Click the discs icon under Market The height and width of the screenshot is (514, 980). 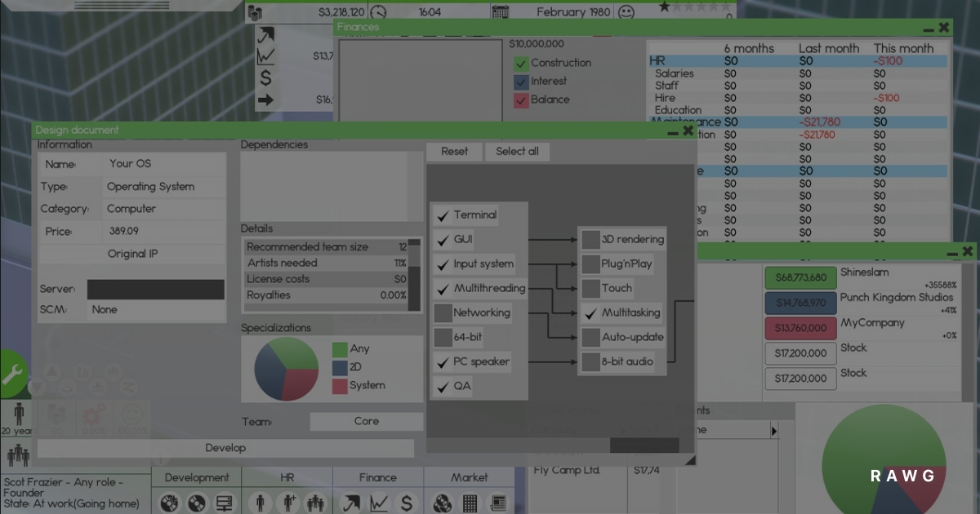tap(442, 503)
